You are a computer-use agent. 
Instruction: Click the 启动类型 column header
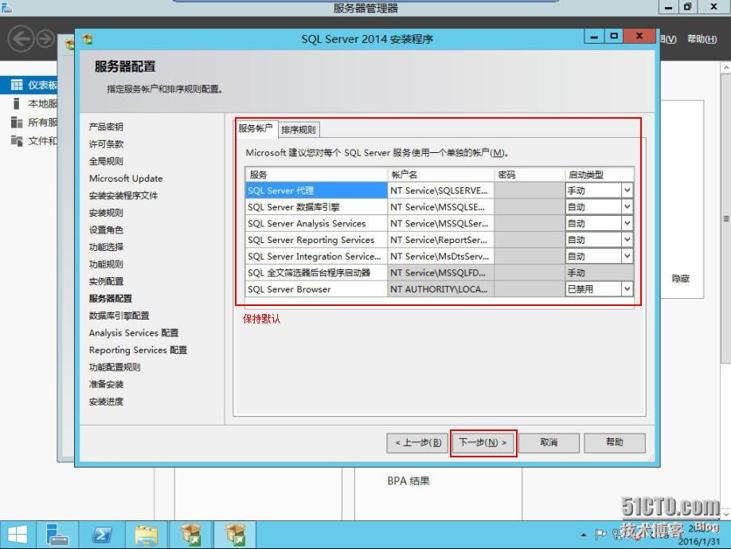599,174
